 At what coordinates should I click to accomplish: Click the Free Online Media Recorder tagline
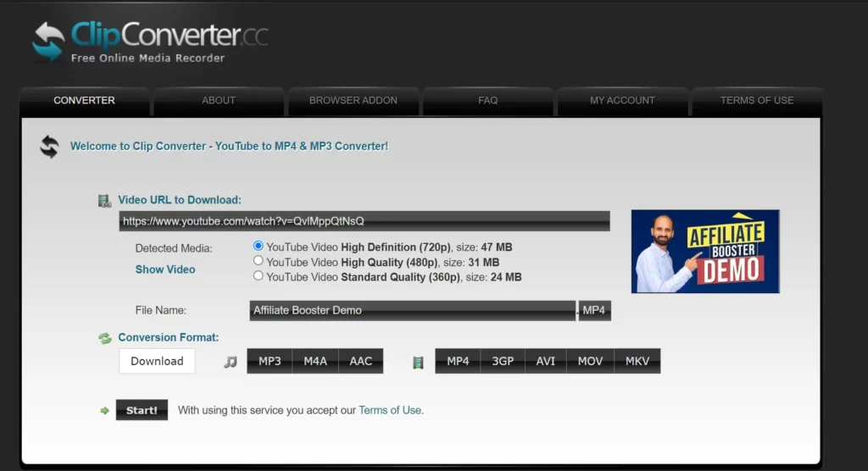[x=147, y=58]
